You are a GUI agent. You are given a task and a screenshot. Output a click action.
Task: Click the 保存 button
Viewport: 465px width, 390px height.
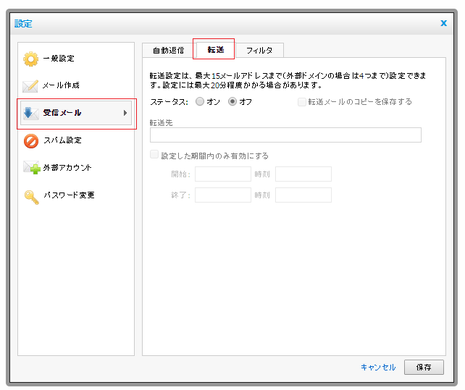(424, 367)
